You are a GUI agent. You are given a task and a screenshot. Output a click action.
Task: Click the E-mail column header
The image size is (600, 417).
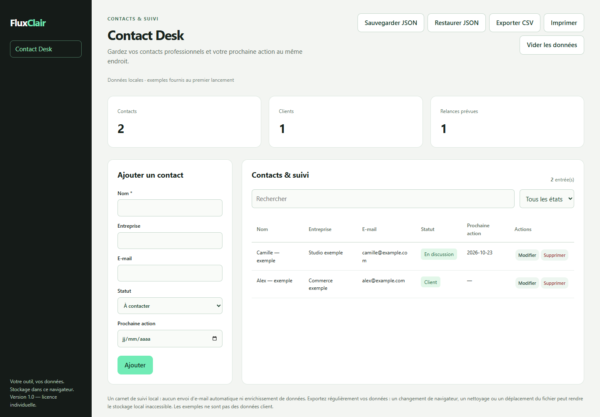[369, 229]
